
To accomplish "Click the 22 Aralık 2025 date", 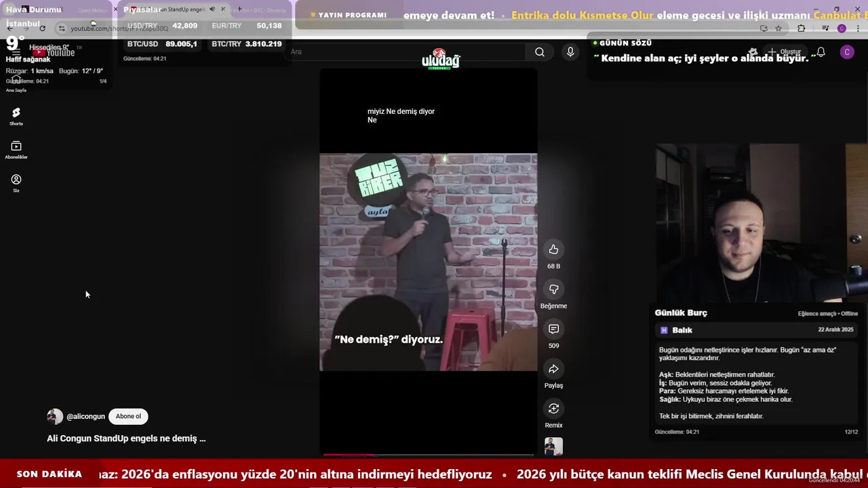I will point(835,330).
